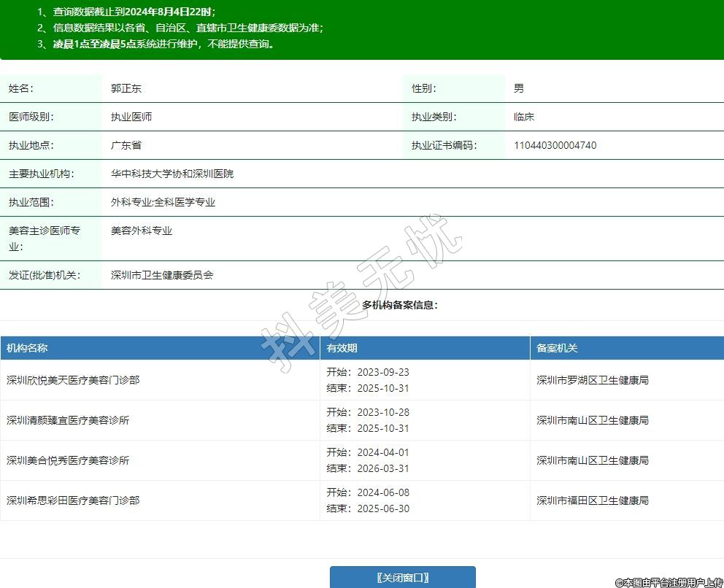
Task: Select the 深圳美合悦秀医疗美容诊所 row entry
Action: pyautogui.click(x=68, y=460)
